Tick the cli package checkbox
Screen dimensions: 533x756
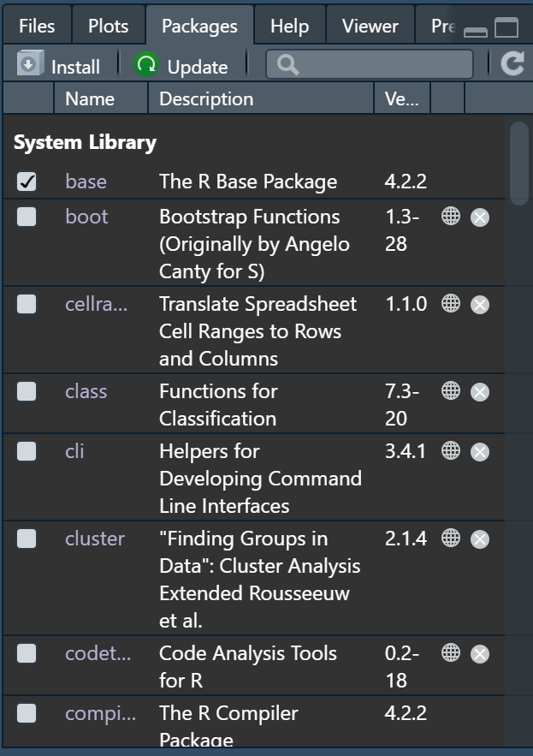pyautogui.click(x=27, y=451)
